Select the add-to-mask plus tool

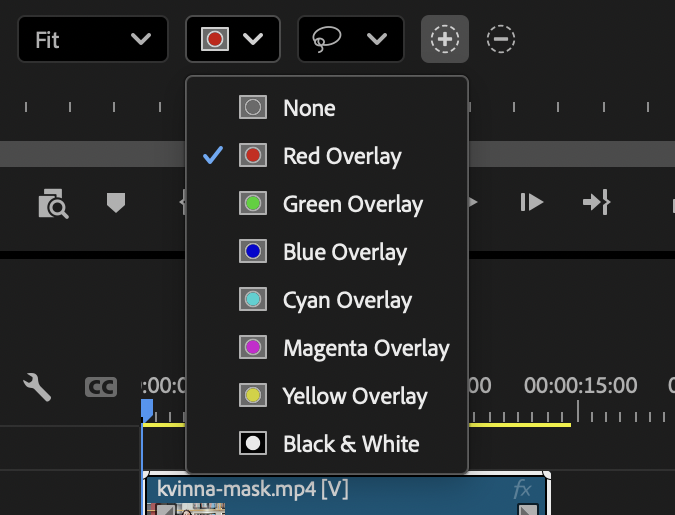[445, 39]
